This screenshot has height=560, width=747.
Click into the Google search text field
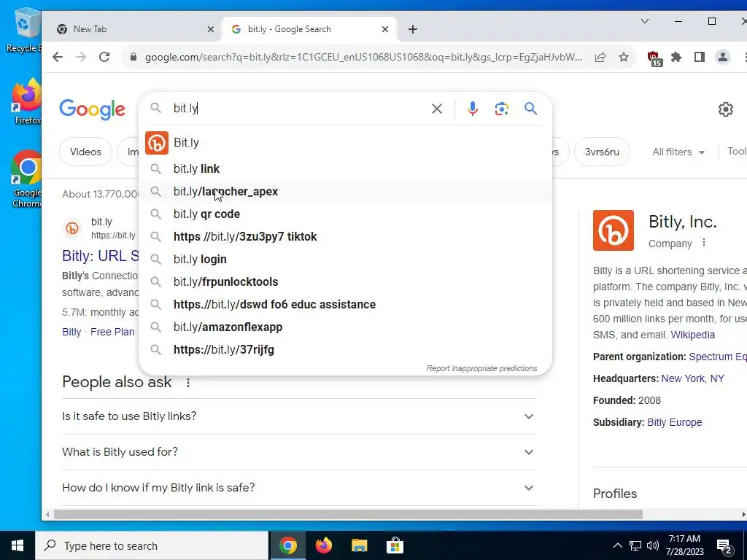[x=298, y=109]
